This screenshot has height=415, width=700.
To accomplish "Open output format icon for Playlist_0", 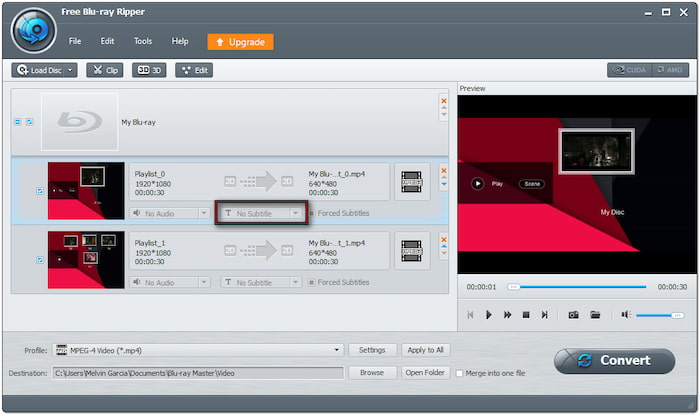I will click(x=412, y=181).
